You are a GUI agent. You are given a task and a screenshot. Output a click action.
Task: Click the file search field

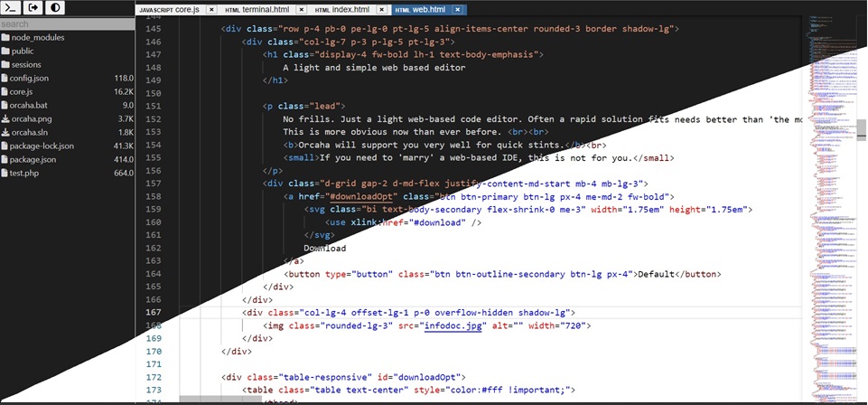pos(68,24)
